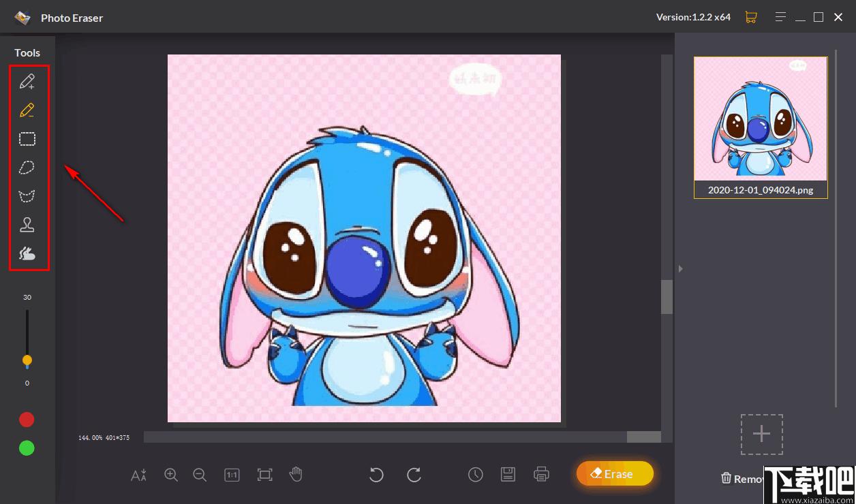Adjust the brush size slider handle
The height and width of the screenshot is (504, 856).
click(x=27, y=360)
